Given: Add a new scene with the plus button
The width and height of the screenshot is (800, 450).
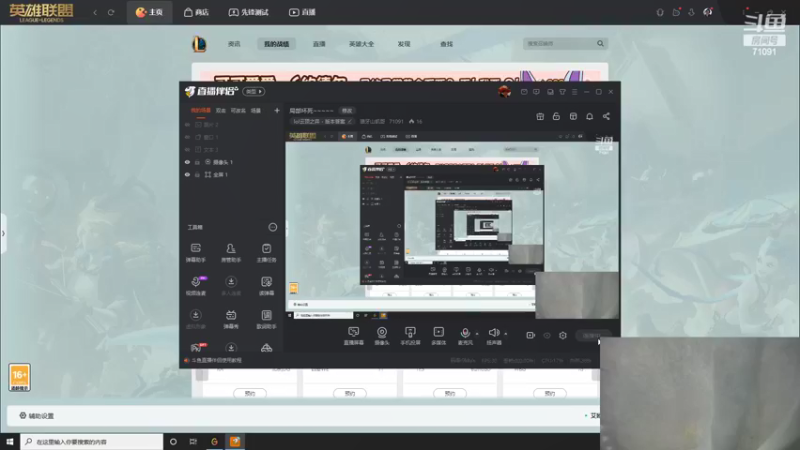Looking at the screenshot, I should (277, 110).
